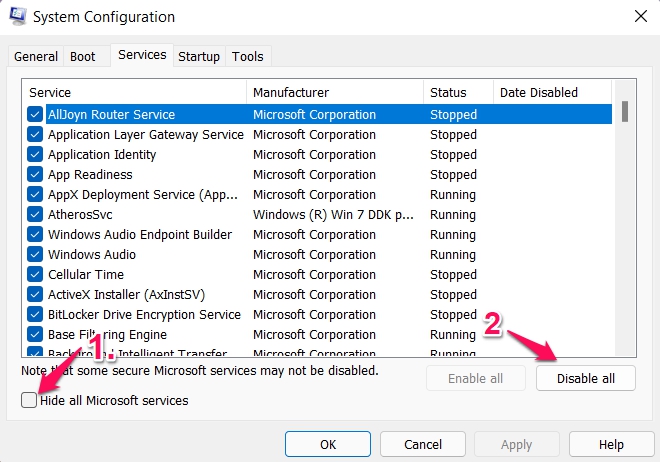Select the AllJoyn Router Service row
This screenshot has height=462, width=660.
point(319,114)
